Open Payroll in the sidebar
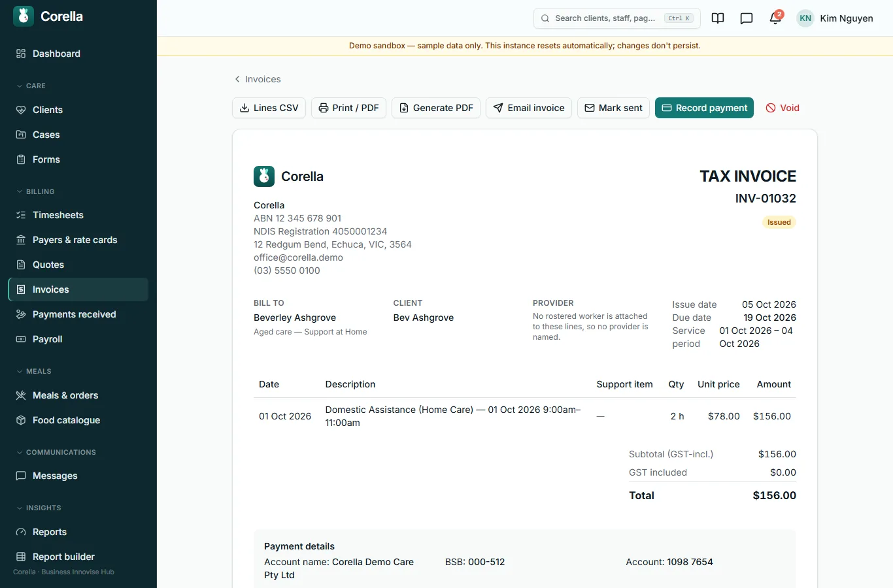The width and height of the screenshot is (893, 588). point(78,339)
